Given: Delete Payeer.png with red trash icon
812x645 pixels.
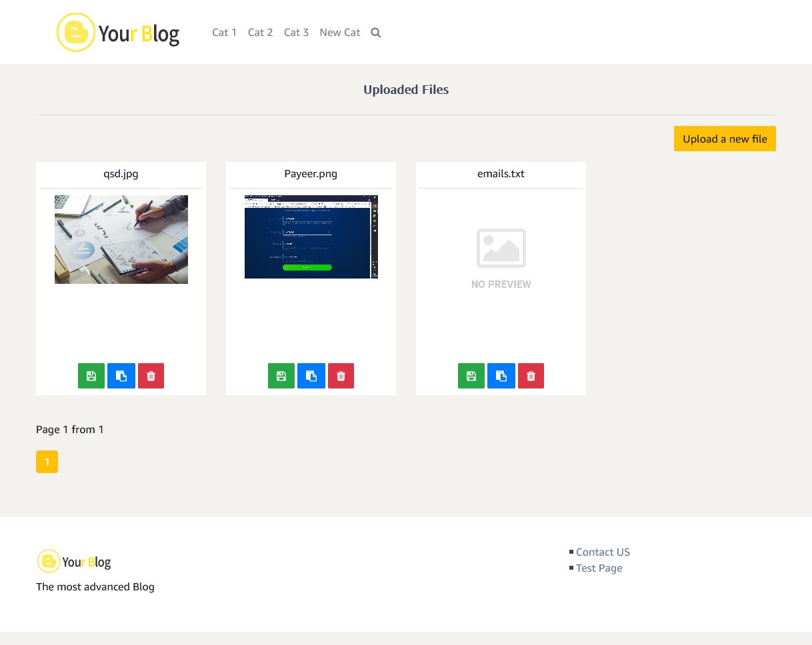Looking at the screenshot, I should coord(341,376).
